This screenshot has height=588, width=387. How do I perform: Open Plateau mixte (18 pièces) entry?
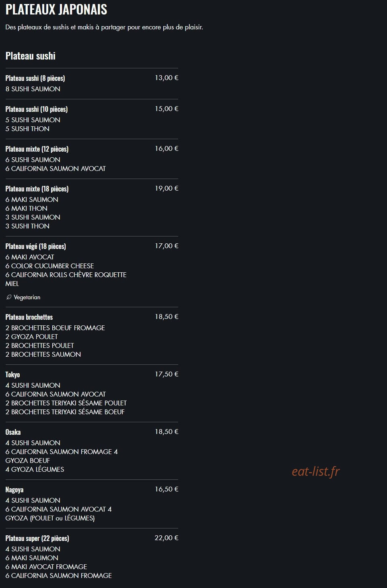point(92,208)
